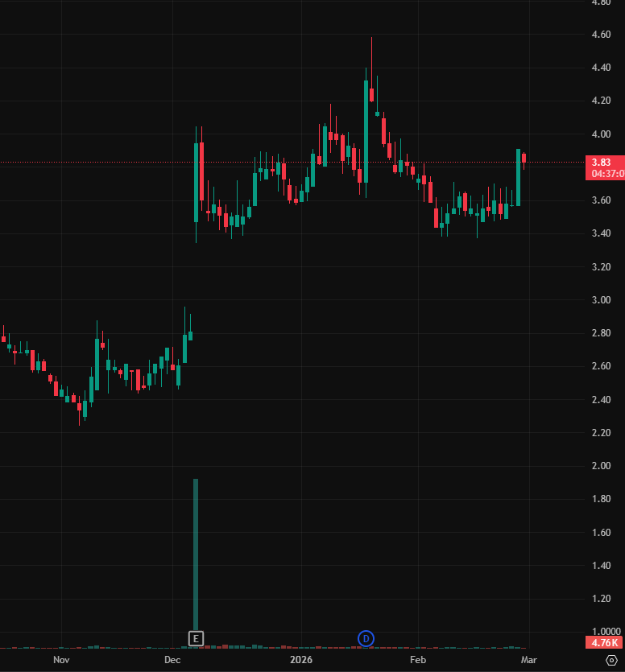Select the '2026' time axis label
Viewport: 625px width, 672px height.
point(301,660)
